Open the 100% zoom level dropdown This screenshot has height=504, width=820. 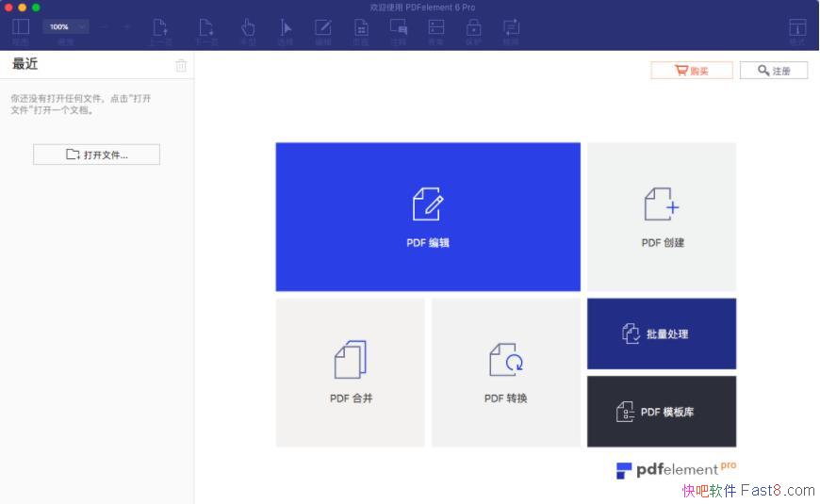coord(66,26)
